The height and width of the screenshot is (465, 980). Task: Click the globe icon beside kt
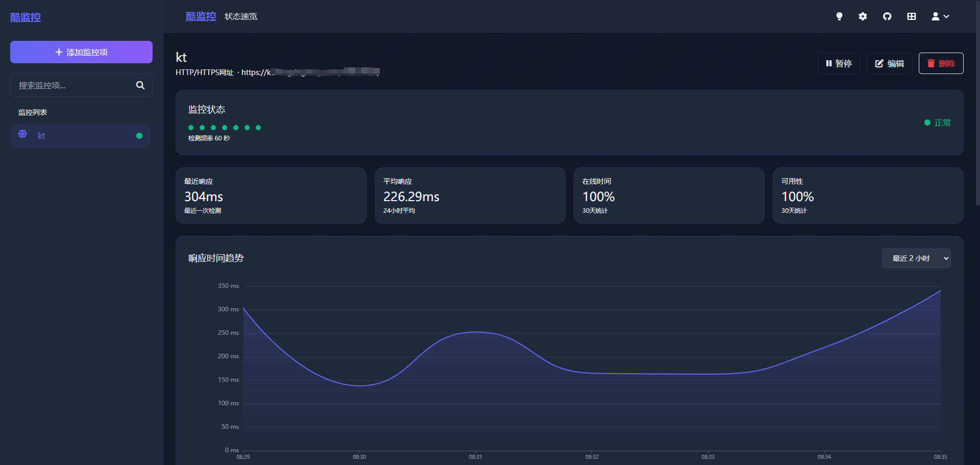(x=22, y=134)
